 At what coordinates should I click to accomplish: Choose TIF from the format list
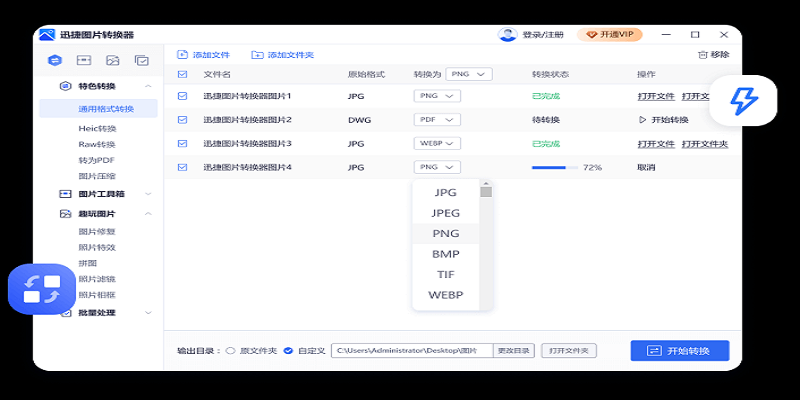(x=445, y=274)
